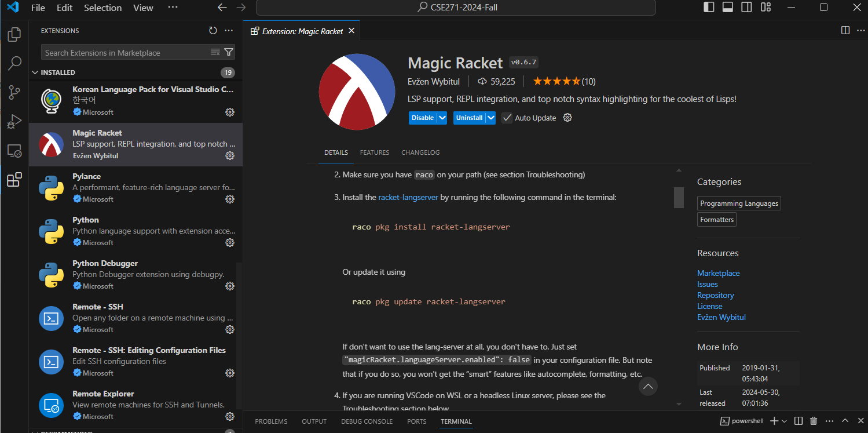Toggle Auto Update checkbox

[507, 118]
